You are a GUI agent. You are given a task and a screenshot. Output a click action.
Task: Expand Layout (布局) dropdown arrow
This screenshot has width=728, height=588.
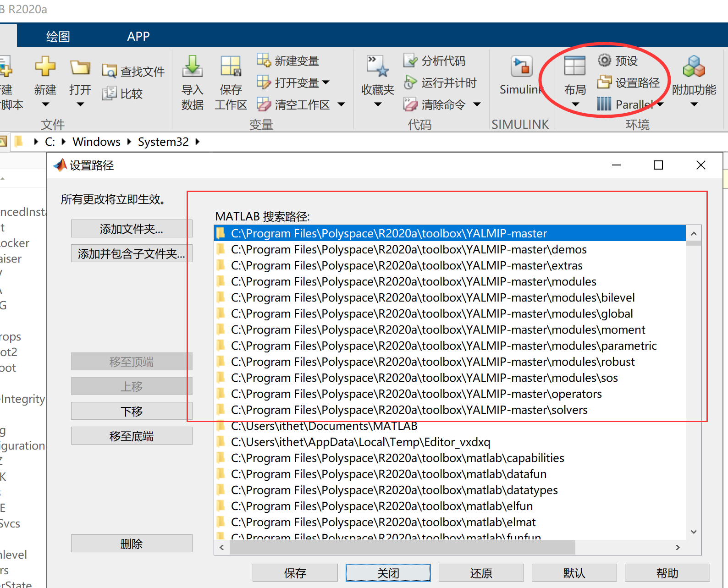[x=575, y=104]
